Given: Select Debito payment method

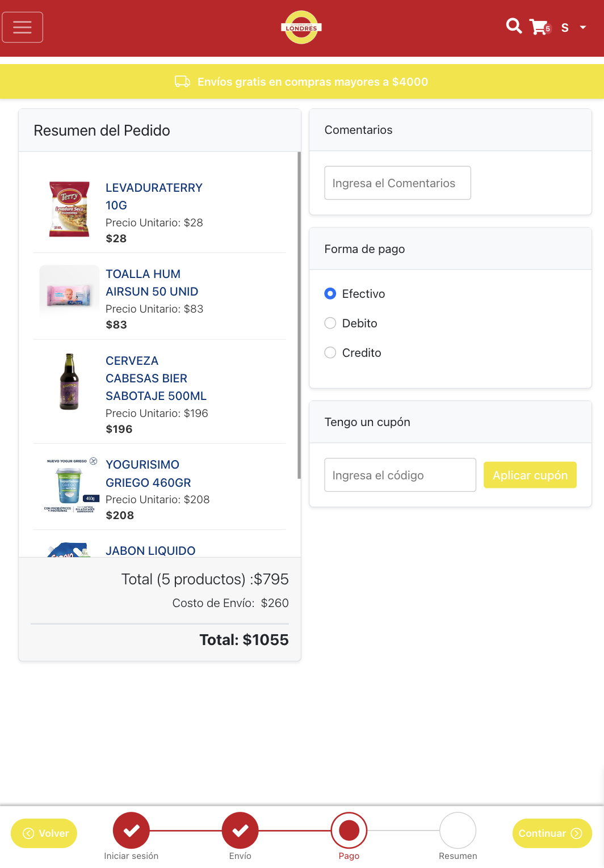Looking at the screenshot, I should click(x=330, y=323).
